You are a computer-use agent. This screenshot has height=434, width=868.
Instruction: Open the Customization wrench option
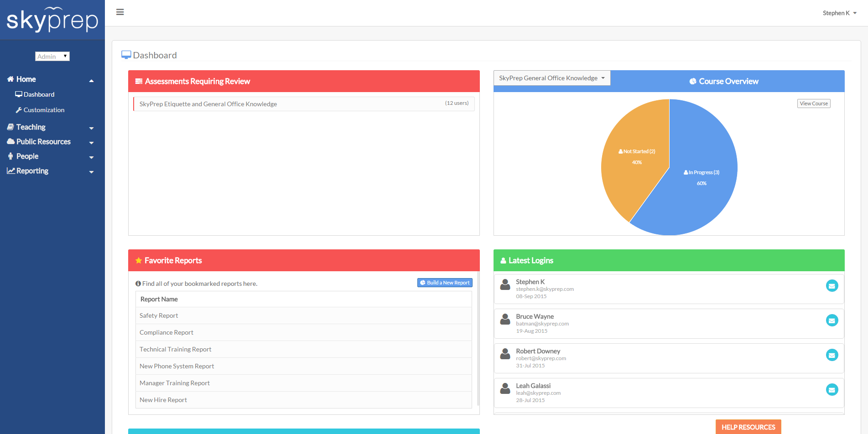pos(44,110)
